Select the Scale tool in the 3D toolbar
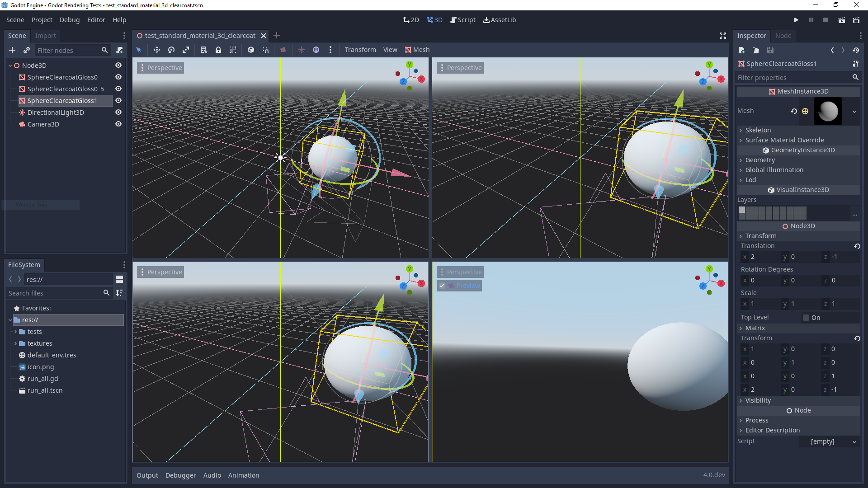868x488 pixels. (186, 50)
